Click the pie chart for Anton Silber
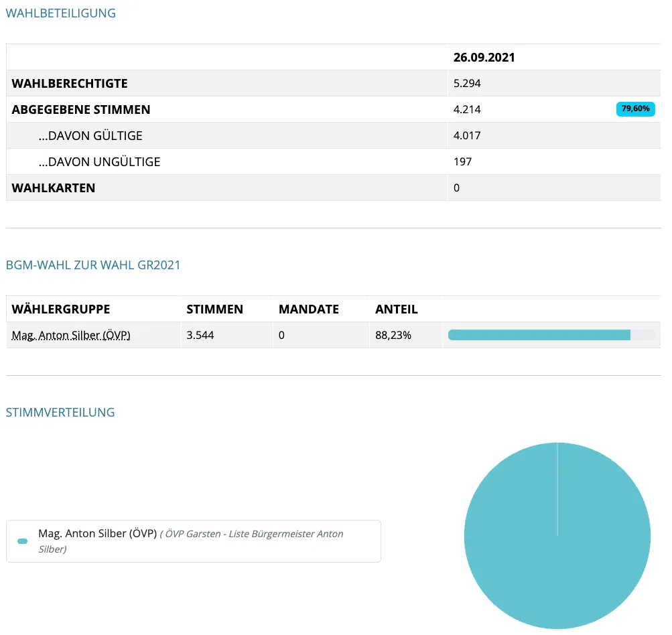672x635 pixels. (x=557, y=536)
